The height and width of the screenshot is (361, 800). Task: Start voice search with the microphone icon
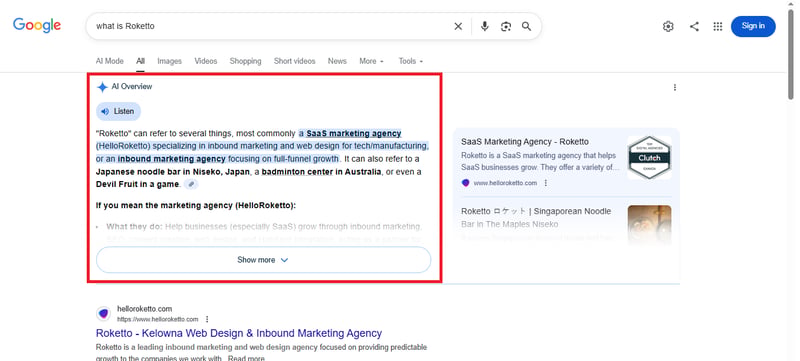click(485, 27)
